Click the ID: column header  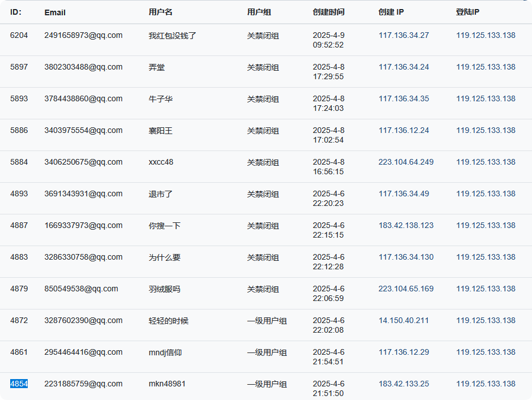(16, 12)
